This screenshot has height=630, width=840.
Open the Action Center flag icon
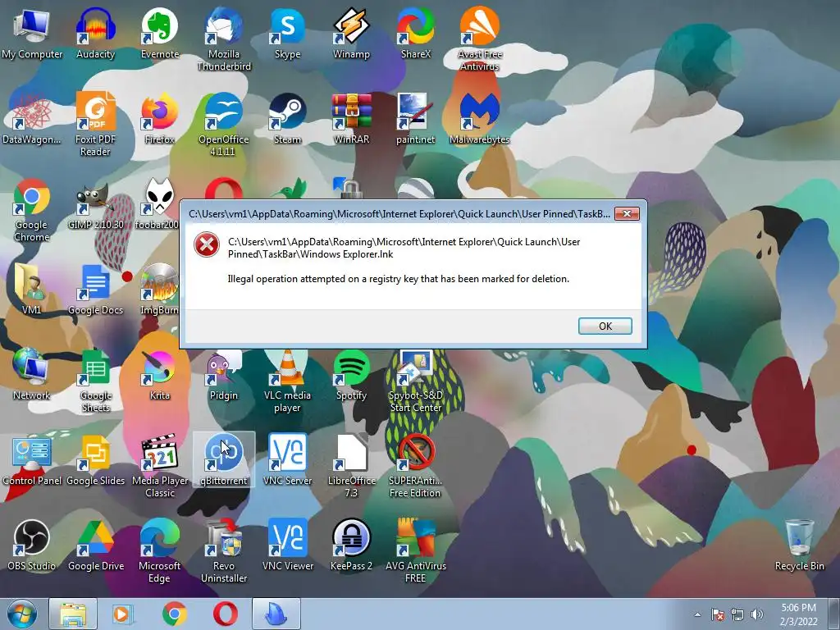pyautogui.click(x=718, y=614)
